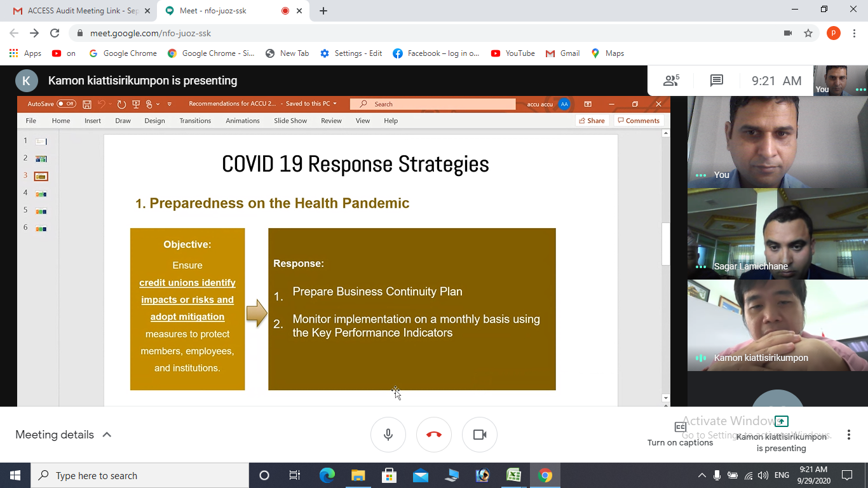Open a new Chrome tab

pyautogui.click(x=323, y=11)
